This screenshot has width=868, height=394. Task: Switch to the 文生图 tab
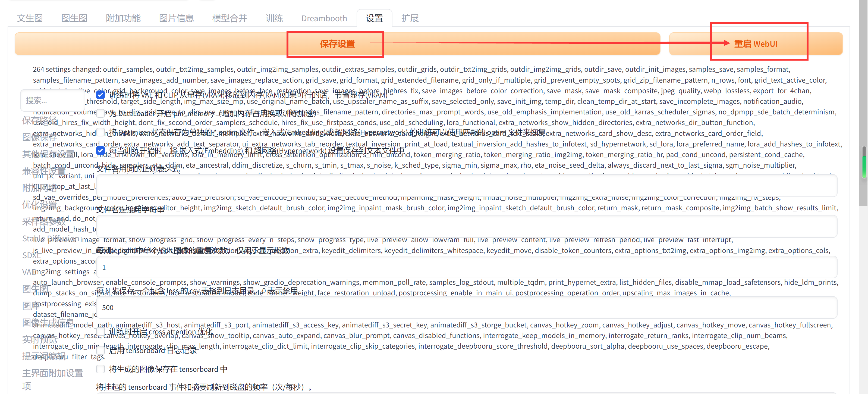coord(30,18)
